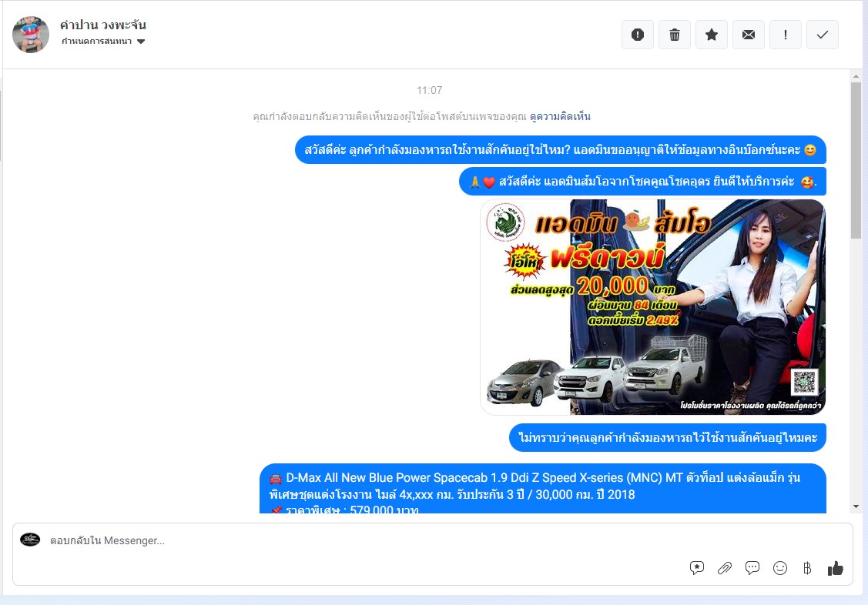Select the customer name คำปาน วงพะจัน
868x605 pixels.
click(103, 25)
